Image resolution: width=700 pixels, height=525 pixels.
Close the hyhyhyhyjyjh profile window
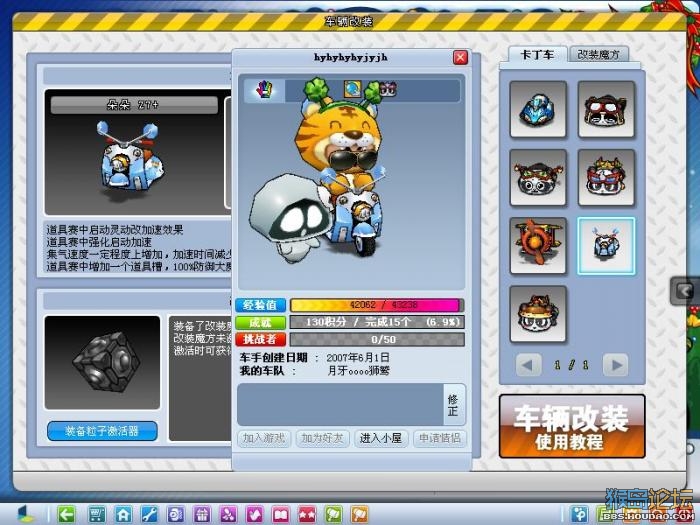[x=460, y=57]
